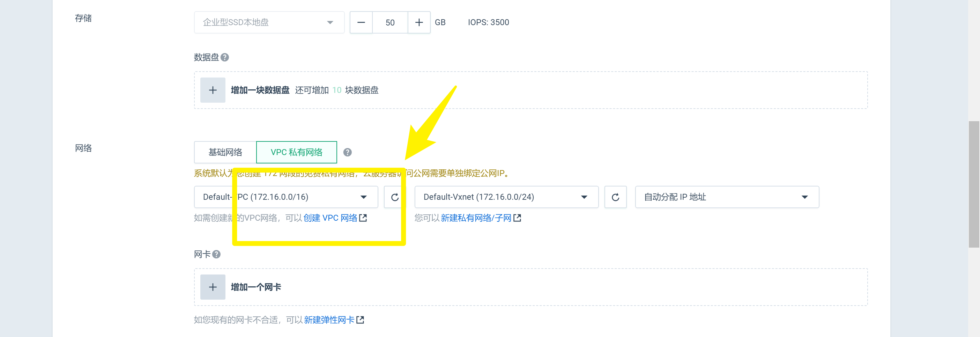Edit the storage size value 50
The width and height of the screenshot is (980, 337).
[390, 22]
